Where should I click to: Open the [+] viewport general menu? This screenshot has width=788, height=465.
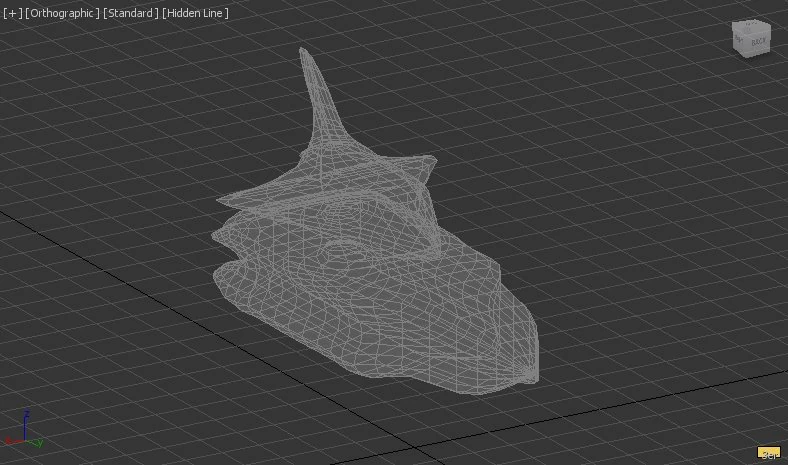13,13
